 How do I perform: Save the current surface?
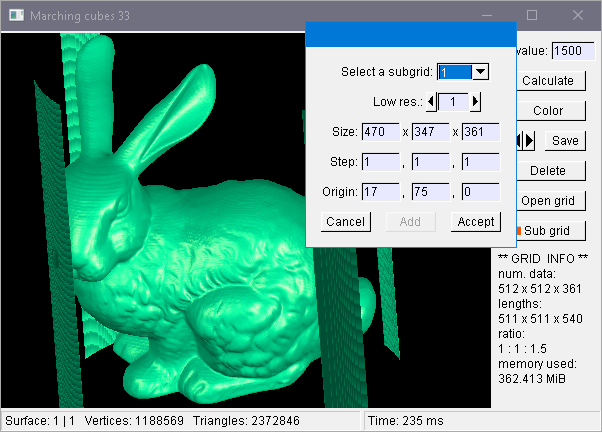pos(565,141)
